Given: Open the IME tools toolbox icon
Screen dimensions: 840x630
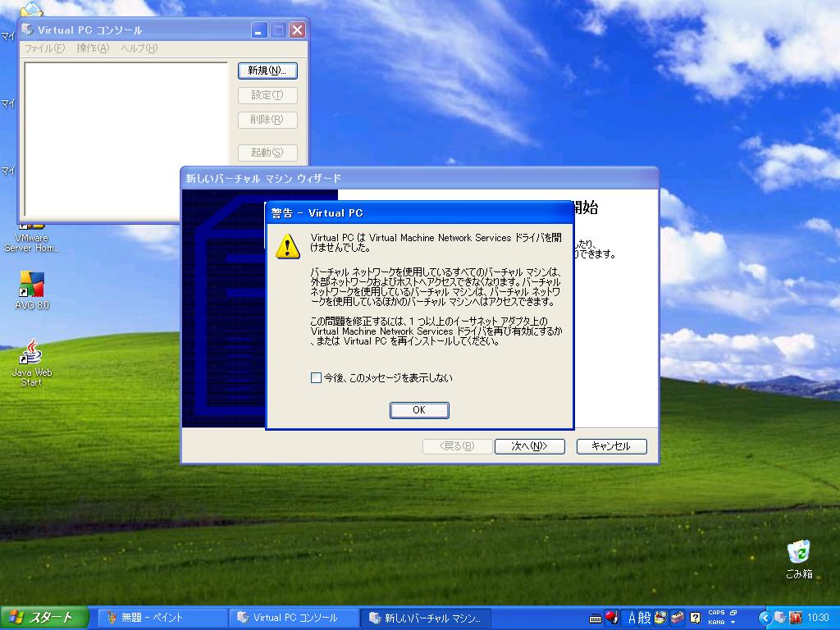Looking at the screenshot, I should pos(678,618).
